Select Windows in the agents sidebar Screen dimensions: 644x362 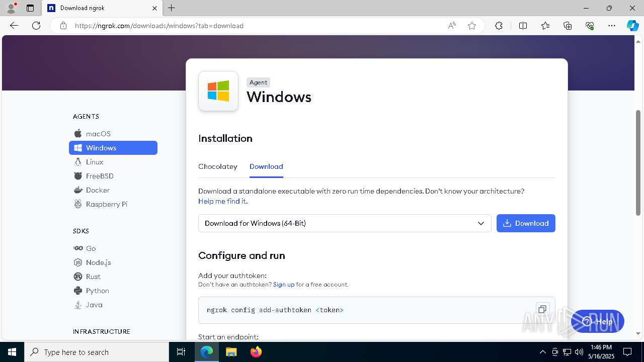click(113, 148)
